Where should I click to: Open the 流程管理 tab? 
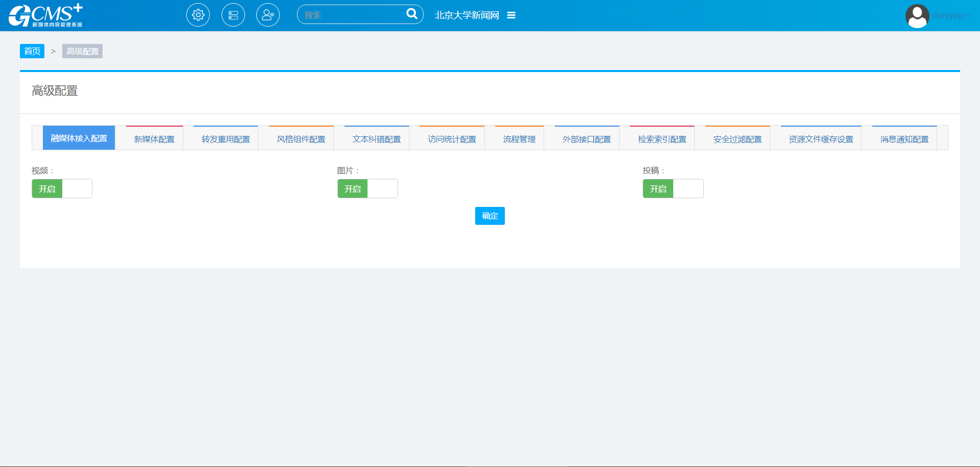(x=519, y=139)
